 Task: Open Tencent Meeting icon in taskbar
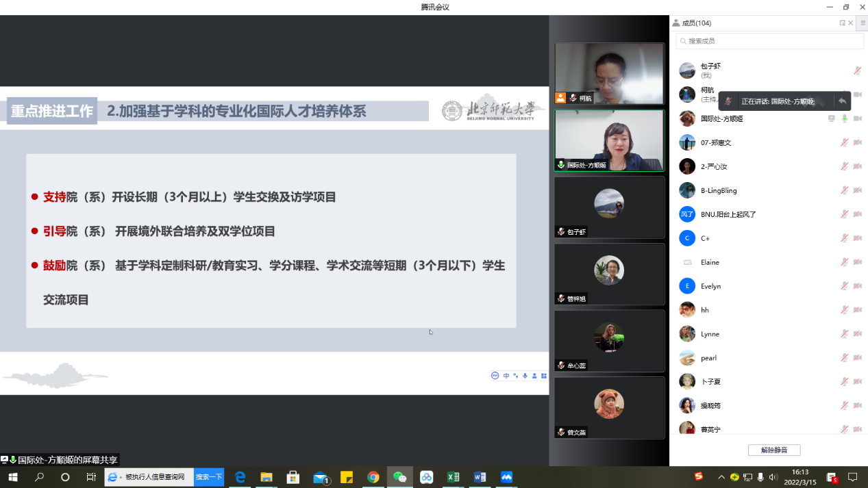[x=506, y=477]
